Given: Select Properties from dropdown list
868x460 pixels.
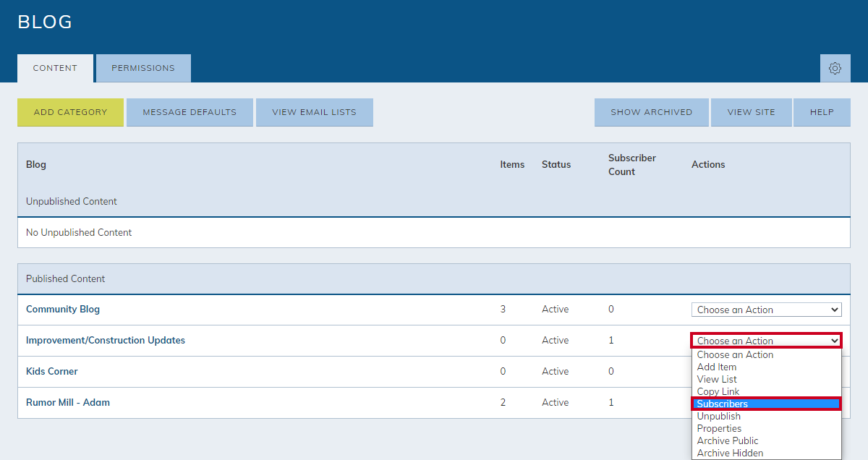Looking at the screenshot, I should click(x=767, y=428).
